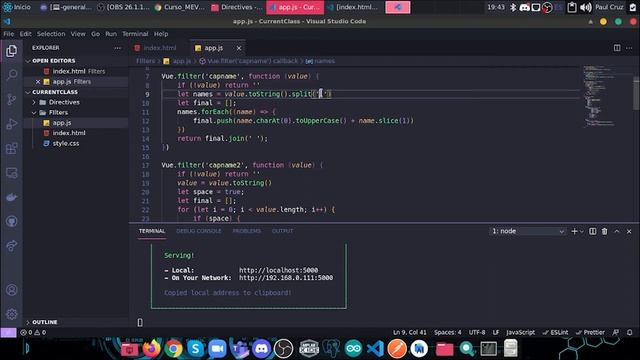Open the Edit menu
Screen dimensions: 640x360
pos(25,34)
